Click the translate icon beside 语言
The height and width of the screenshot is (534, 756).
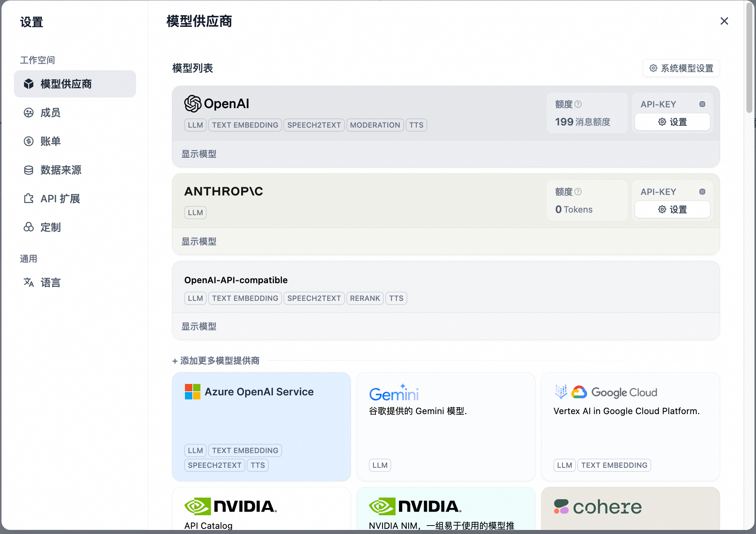coord(29,282)
